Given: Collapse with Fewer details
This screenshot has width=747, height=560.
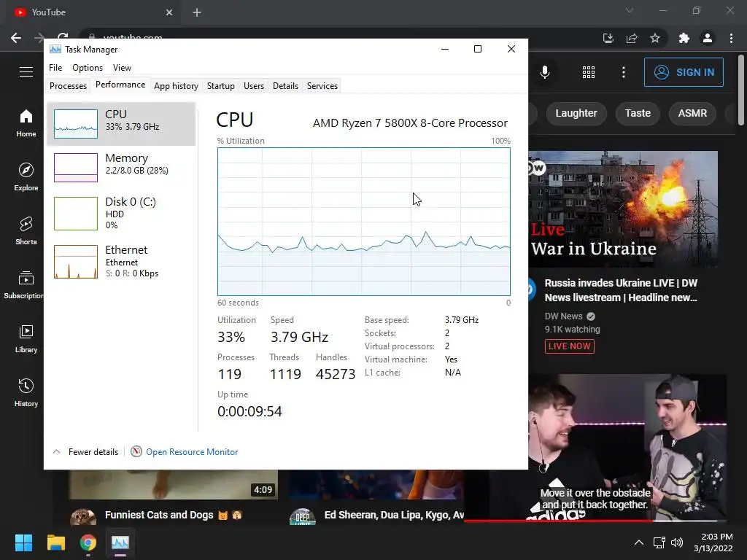Looking at the screenshot, I should [x=85, y=452].
